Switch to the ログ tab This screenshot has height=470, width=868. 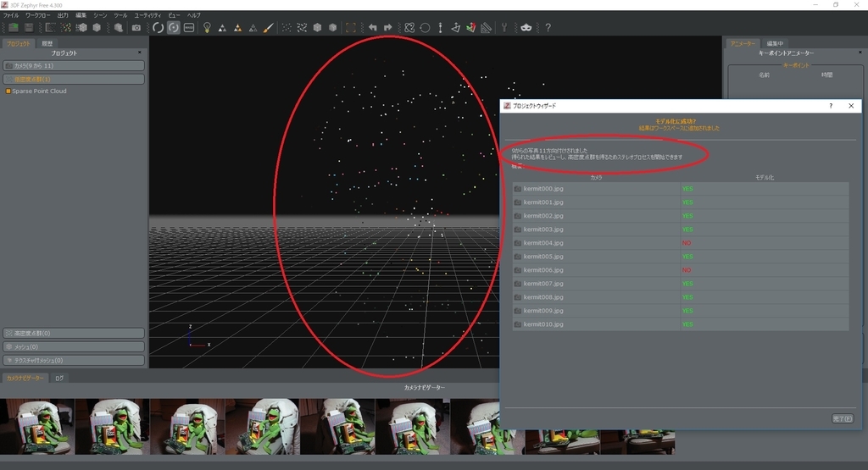(x=59, y=379)
